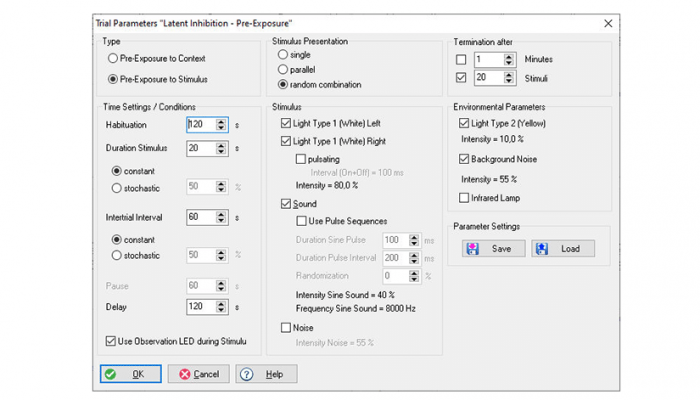Enable the pulsating light option
The image size is (700, 400).
(302, 159)
